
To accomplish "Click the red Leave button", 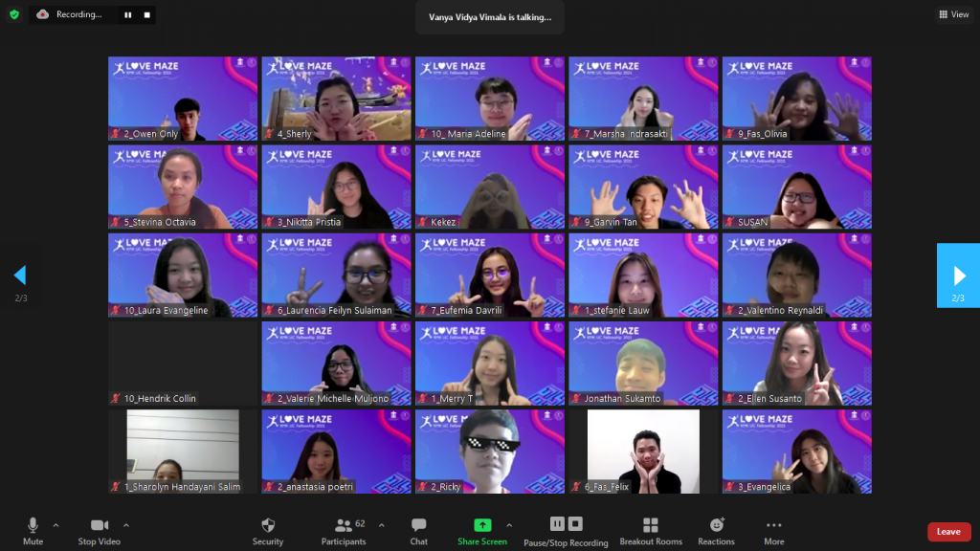I will [x=948, y=532].
